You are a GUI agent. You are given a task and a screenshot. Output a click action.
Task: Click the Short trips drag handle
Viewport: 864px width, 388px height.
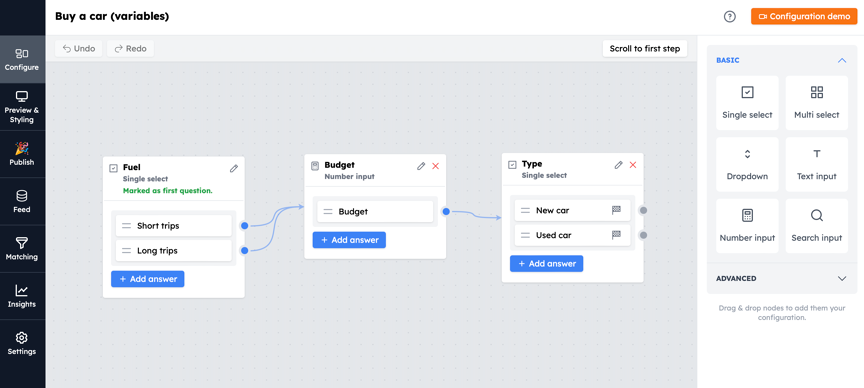click(127, 226)
